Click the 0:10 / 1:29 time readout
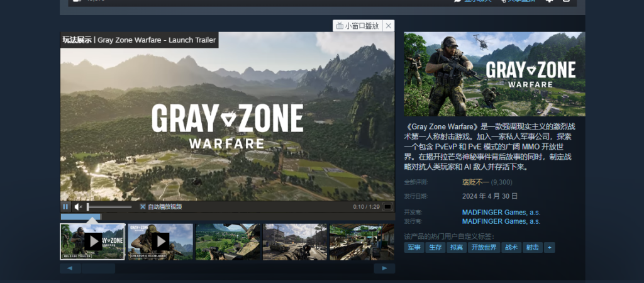644x283 pixels. 367,207
